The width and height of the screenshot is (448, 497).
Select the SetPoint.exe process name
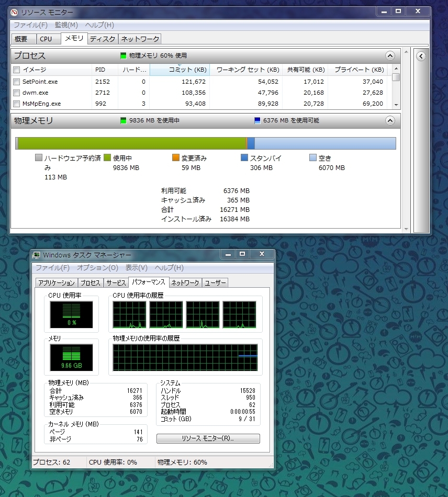tap(40, 82)
